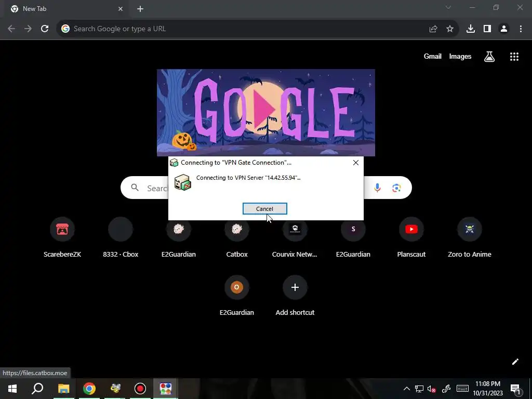This screenshot has height=399, width=532.
Task: Click the Add shortcut plus button
Action: click(x=295, y=287)
